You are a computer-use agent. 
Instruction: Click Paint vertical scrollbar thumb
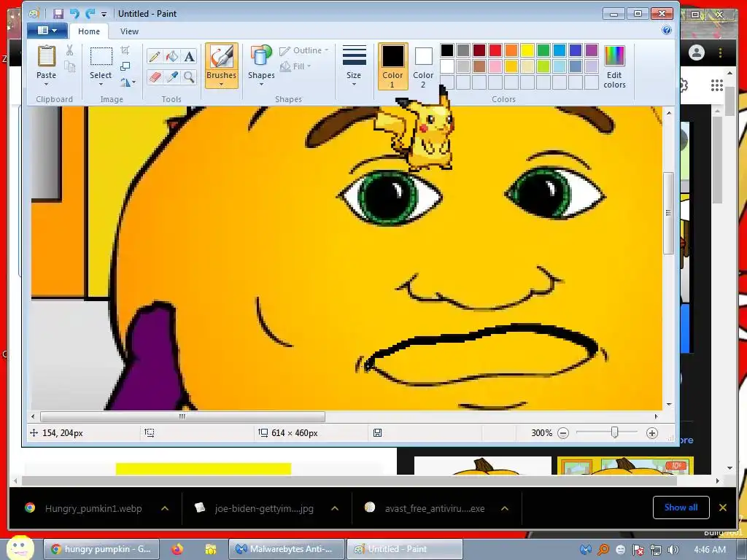pyautogui.click(x=668, y=213)
